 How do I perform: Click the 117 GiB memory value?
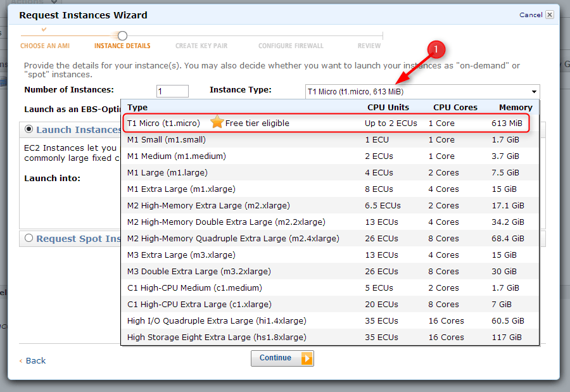(507, 337)
